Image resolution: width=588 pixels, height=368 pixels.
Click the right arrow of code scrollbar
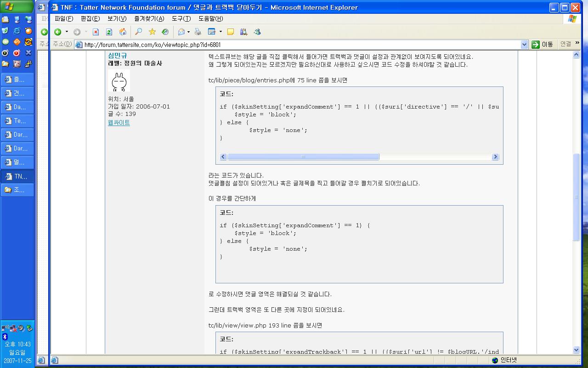coord(495,157)
